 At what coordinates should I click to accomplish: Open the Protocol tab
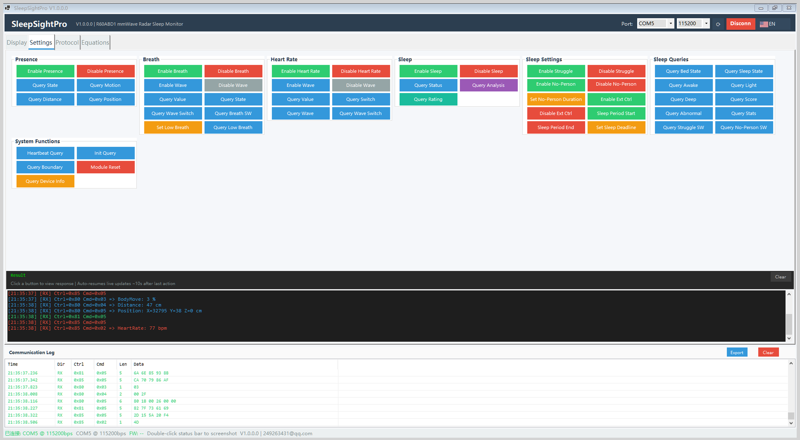click(x=67, y=42)
